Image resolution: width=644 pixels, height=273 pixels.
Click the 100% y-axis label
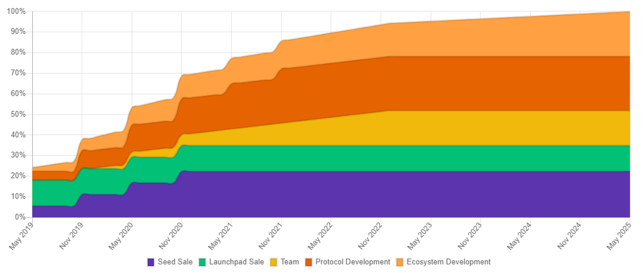pyautogui.click(x=16, y=11)
